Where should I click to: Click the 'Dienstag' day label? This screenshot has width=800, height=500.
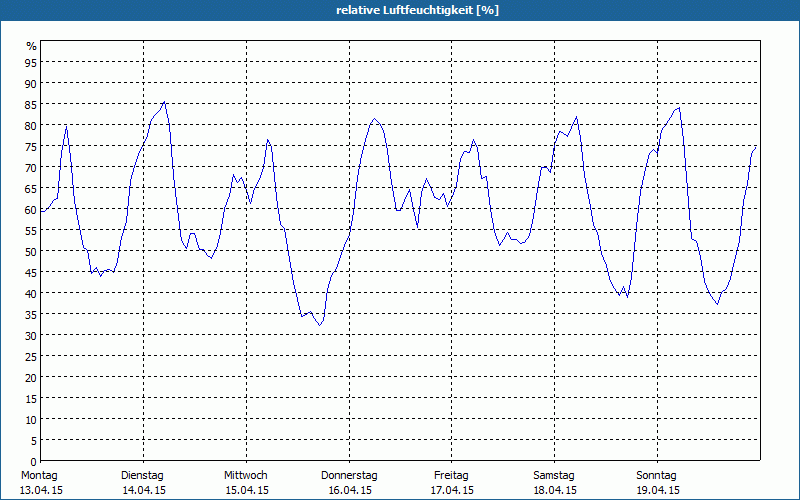142,476
